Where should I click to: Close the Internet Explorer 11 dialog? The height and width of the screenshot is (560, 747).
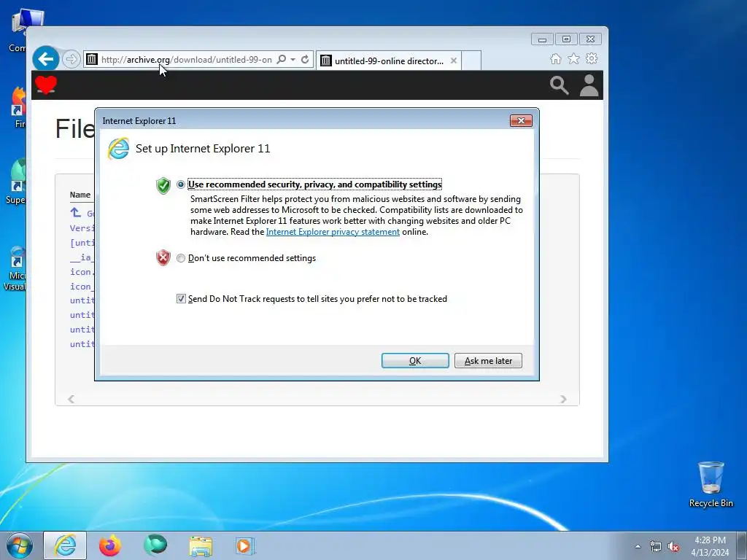click(521, 120)
